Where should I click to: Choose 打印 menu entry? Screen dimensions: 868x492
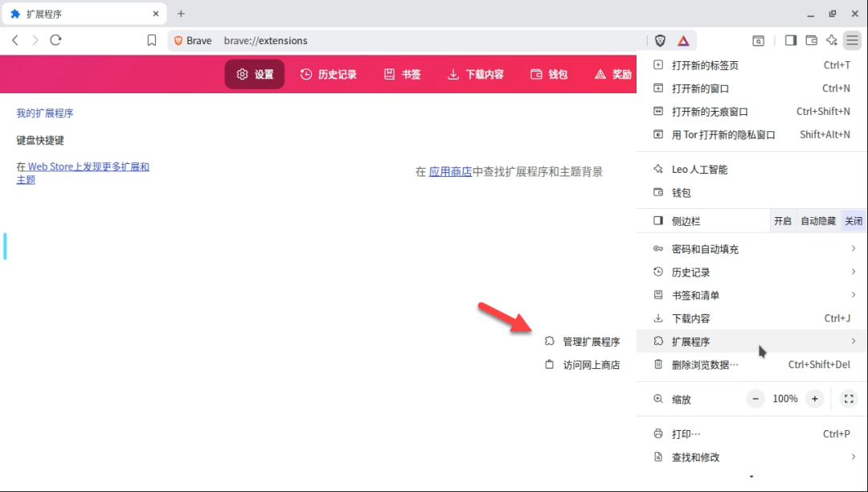(751, 434)
